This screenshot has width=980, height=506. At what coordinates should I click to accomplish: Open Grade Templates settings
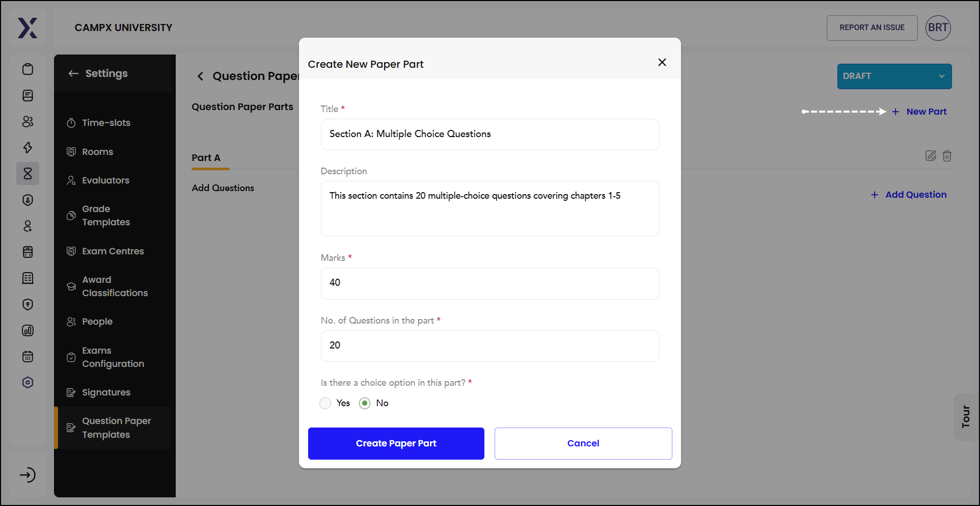(x=106, y=216)
